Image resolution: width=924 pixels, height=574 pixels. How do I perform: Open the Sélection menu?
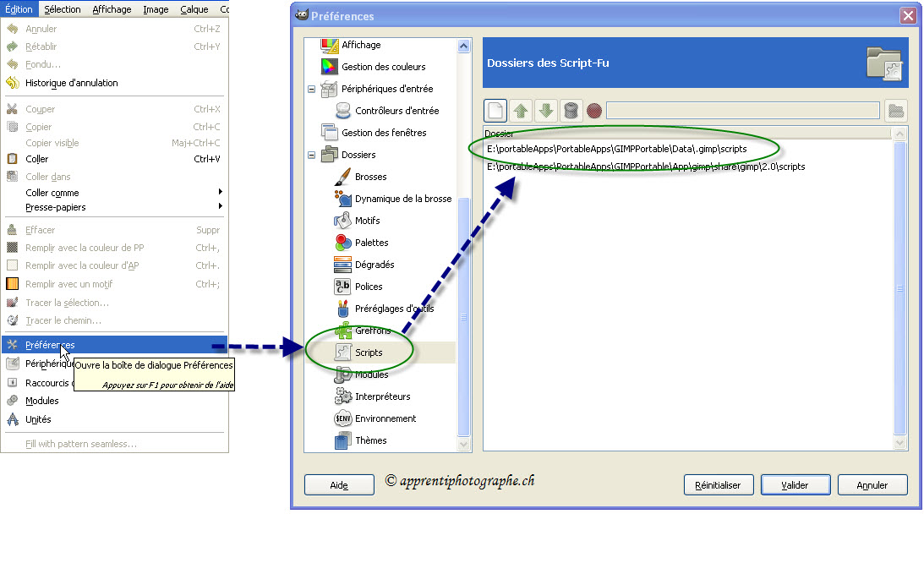(x=63, y=9)
